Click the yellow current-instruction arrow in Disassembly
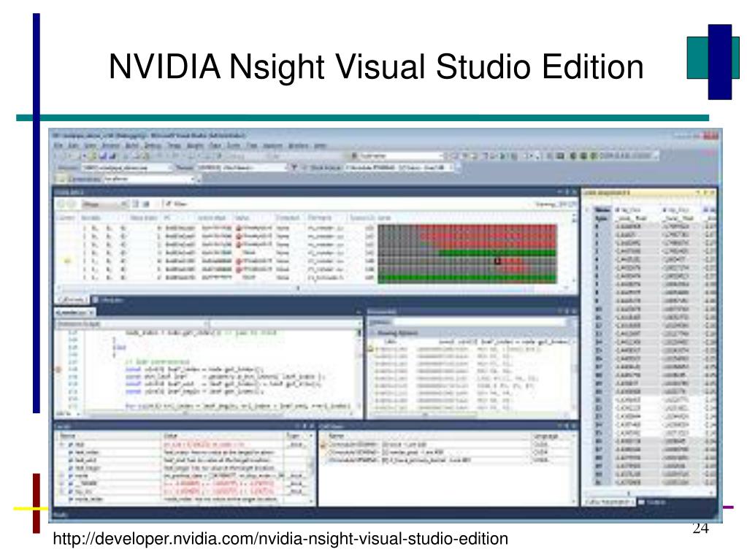This screenshot has height=560, width=747. click(371, 350)
